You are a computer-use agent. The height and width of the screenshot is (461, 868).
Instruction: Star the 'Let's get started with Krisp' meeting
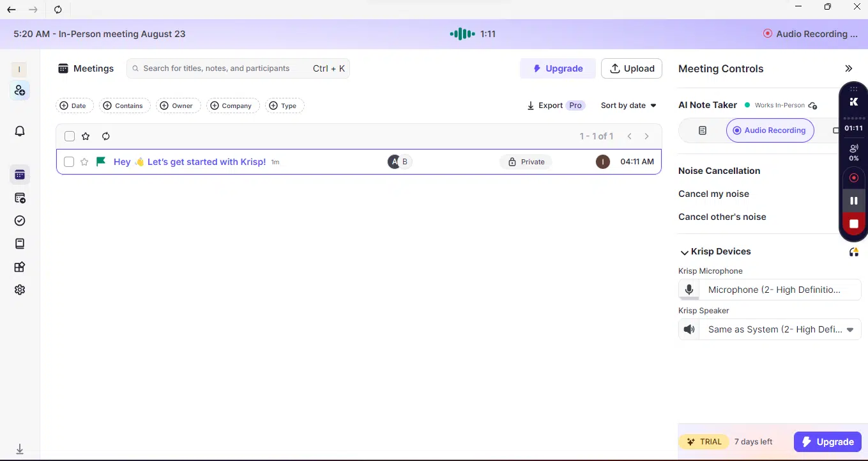[x=84, y=162]
